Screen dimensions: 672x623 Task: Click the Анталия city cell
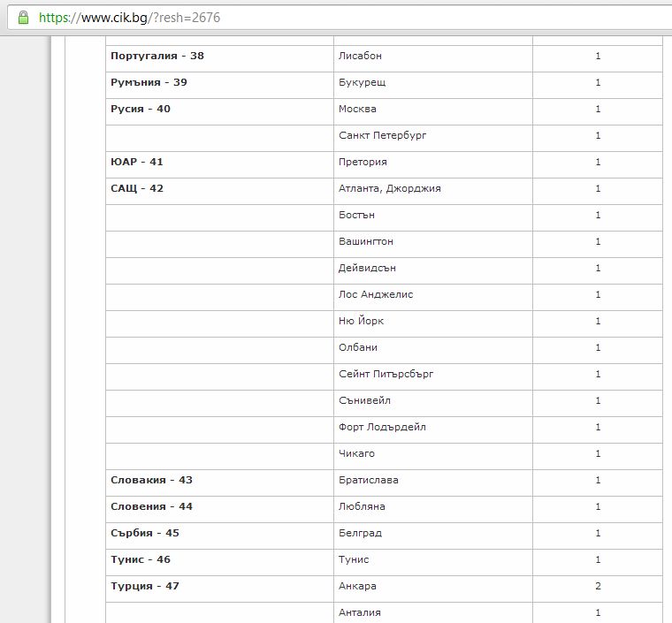[x=358, y=612]
